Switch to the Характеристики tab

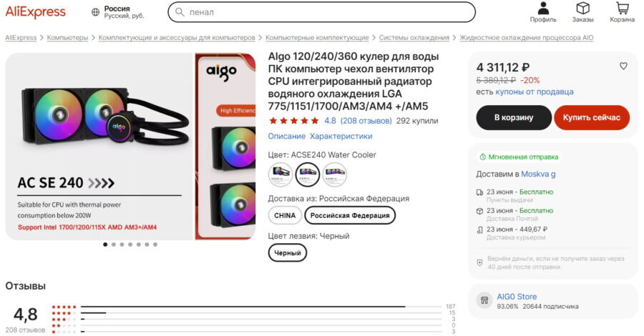(x=341, y=137)
